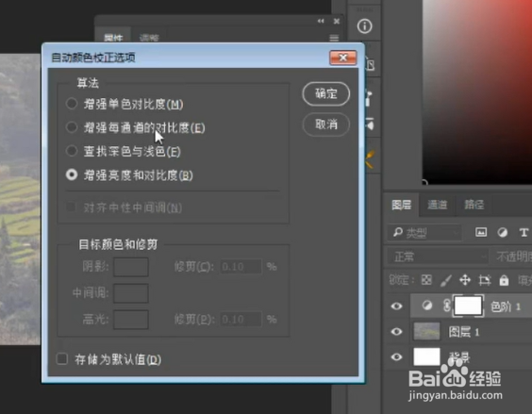Pick a color in the color field
Screen dimensions: 532x414
[477, 91]
